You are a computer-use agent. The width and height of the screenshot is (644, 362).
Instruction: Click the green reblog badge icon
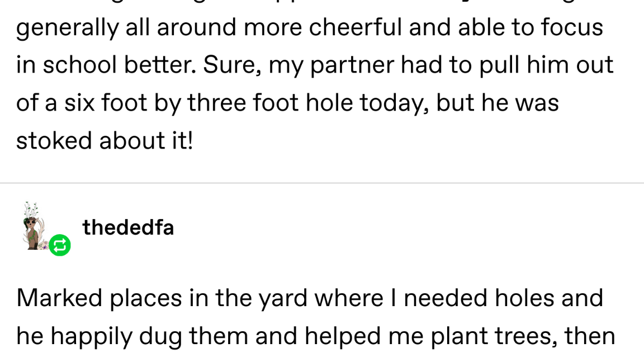coord(60,245)
